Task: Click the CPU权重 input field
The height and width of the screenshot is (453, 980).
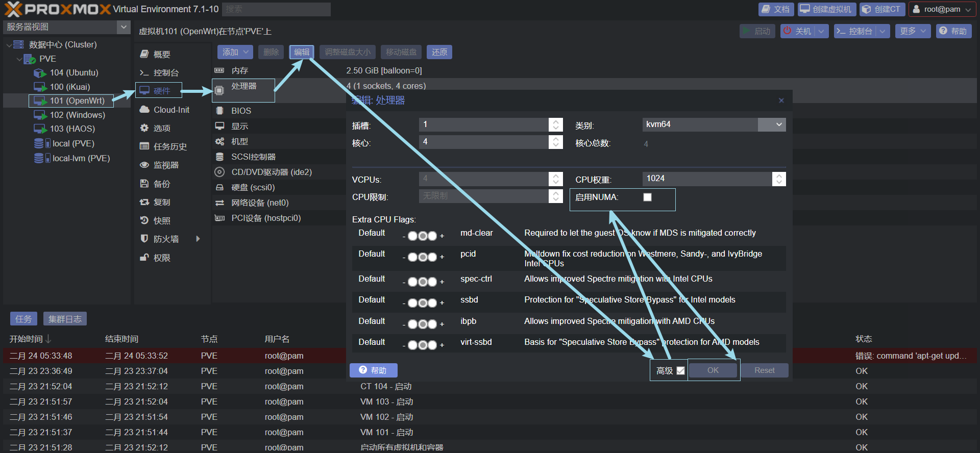Action: (707, 179)
